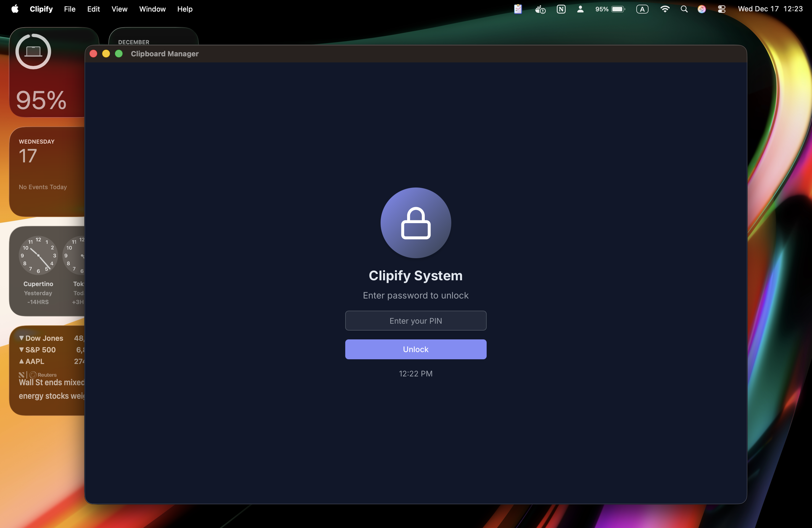The height and width of the screenshot is (528, 812).
Task: Click the Enter your PIN field
Action: pyautogui.click(x=416, y=321)
